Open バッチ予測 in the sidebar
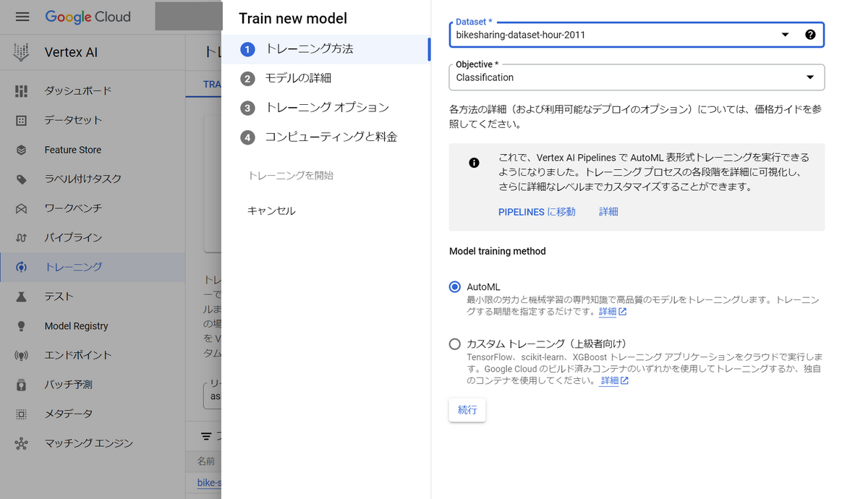The image size is (868, 499). pyautogui.click(x=93, y=385)
